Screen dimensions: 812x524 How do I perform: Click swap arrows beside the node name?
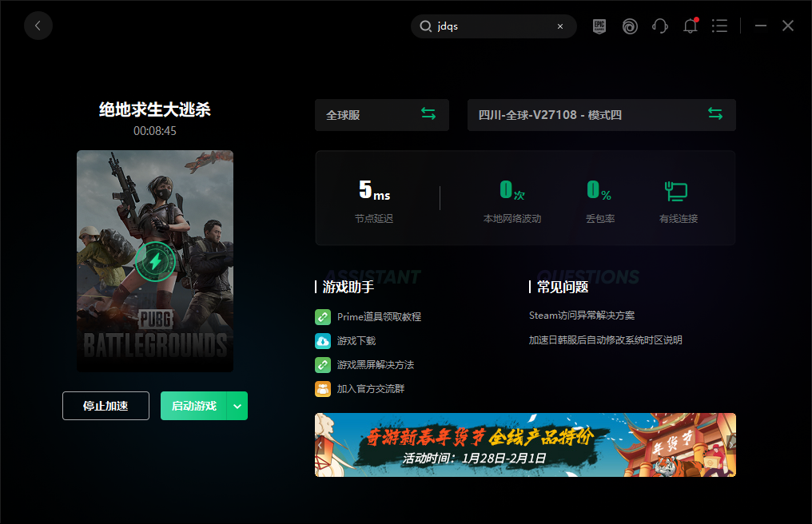[x=715, y=114]
